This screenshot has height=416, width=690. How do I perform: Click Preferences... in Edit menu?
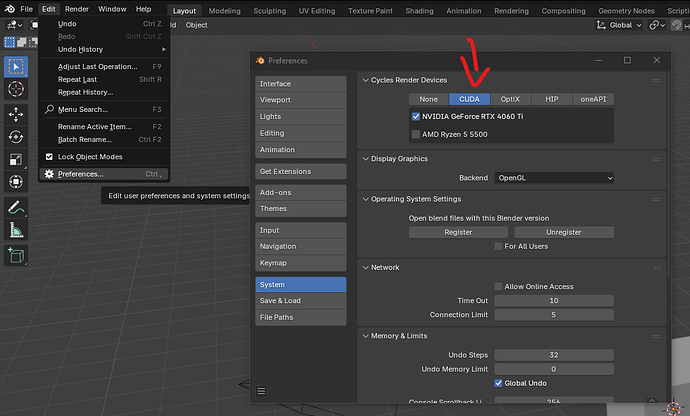click(x=104, y=174)
